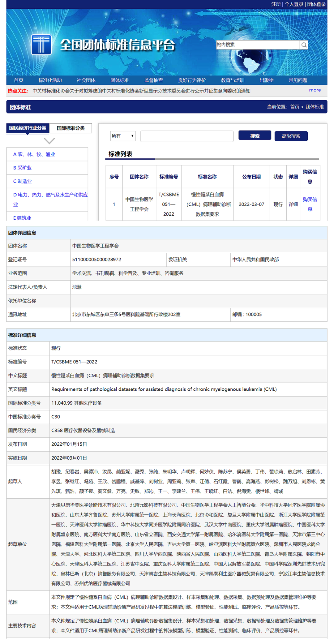Switch to 国际标准分类 tab
The width and height of the screenshot is (334, 644).
tap(71, 128)
